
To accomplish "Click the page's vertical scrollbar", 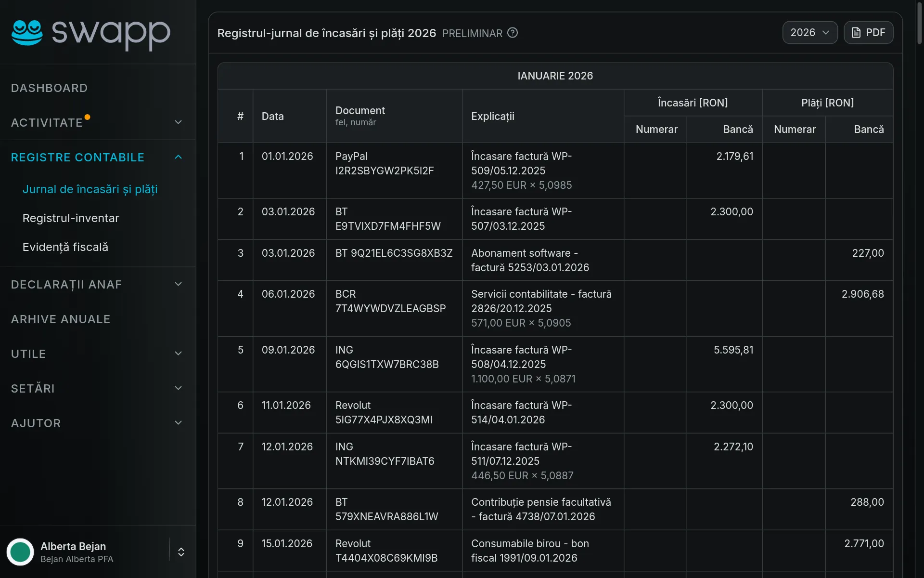I will [920, 24].
